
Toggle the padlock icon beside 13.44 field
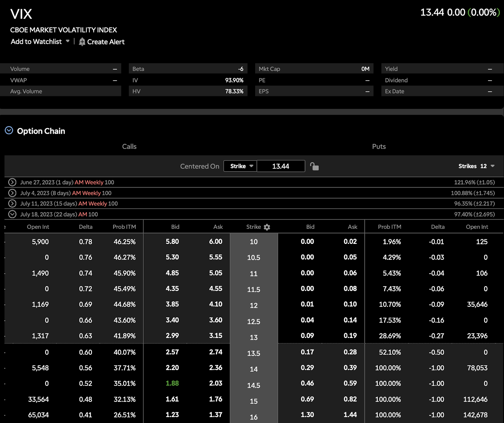click(x=314, y=166)
